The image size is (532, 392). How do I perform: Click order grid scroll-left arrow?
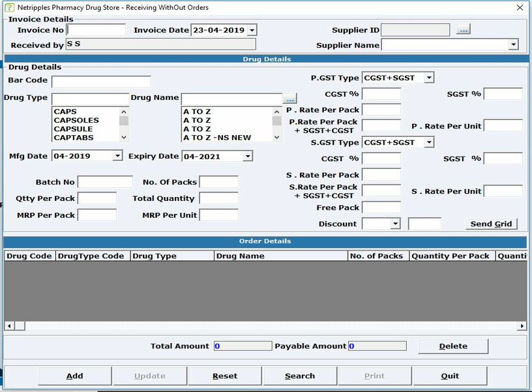click(9, 326)
